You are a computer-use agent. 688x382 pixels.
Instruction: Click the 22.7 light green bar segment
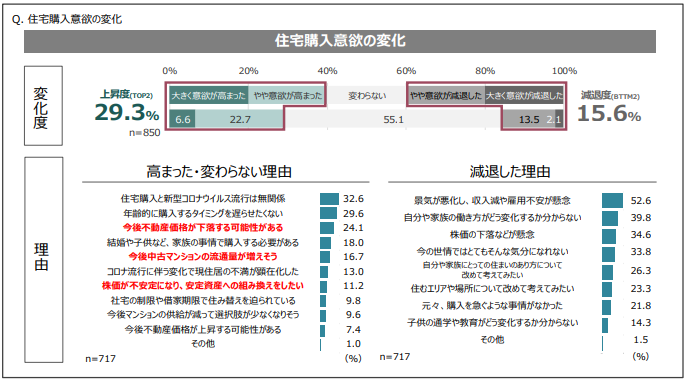tap(240, 119)
